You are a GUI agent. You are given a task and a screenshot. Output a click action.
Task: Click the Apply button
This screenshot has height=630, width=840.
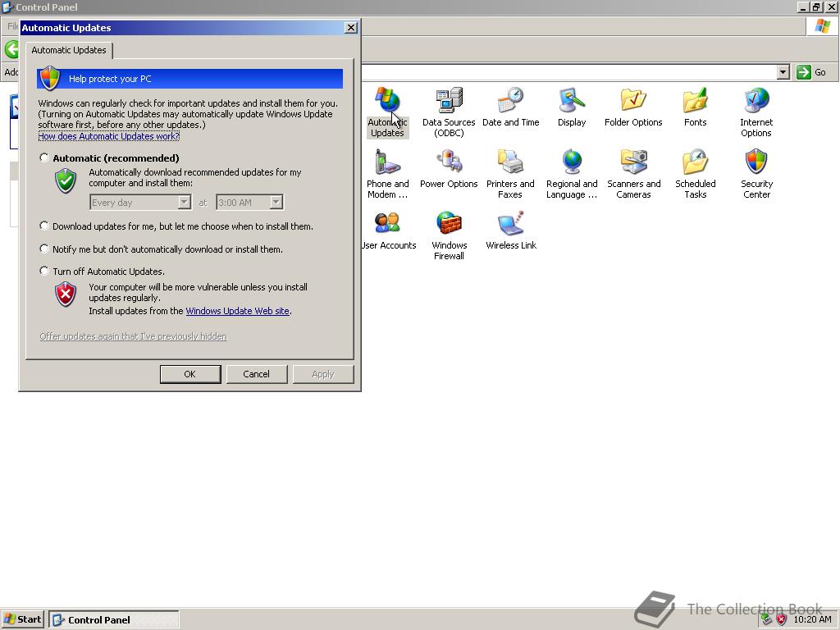(323, 374)
